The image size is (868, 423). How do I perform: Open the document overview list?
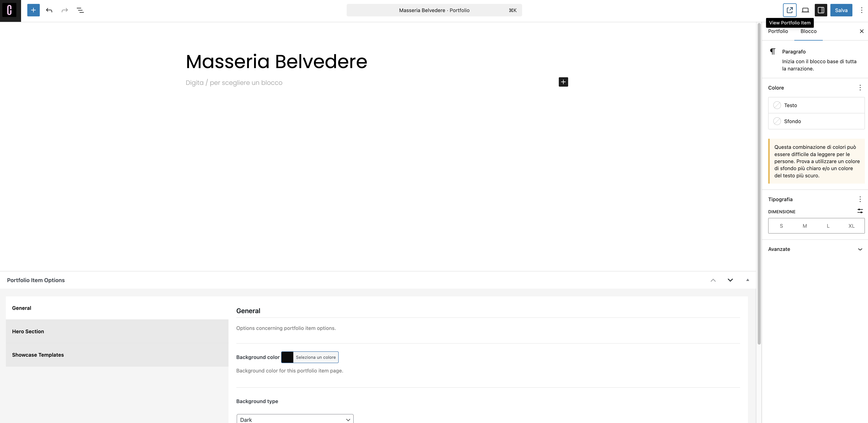(x=80, y=10)
